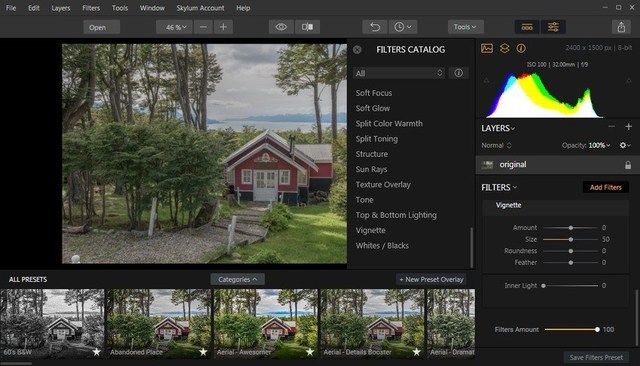Viewport: 640px width, 366px height.
Task: Open the Tools menu in menu bar
Action: click(x=120, y=8)
